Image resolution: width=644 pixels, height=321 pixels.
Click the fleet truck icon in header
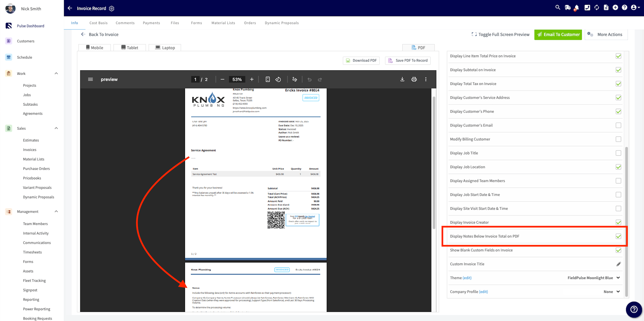pos(568,7)
